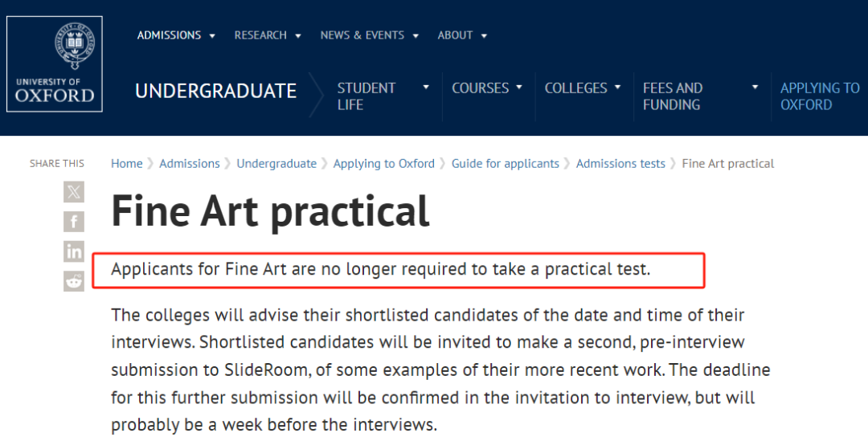Viewport: 868px width, 437px height.
Task: Share this page on Reddit
Action: (74, 281)
